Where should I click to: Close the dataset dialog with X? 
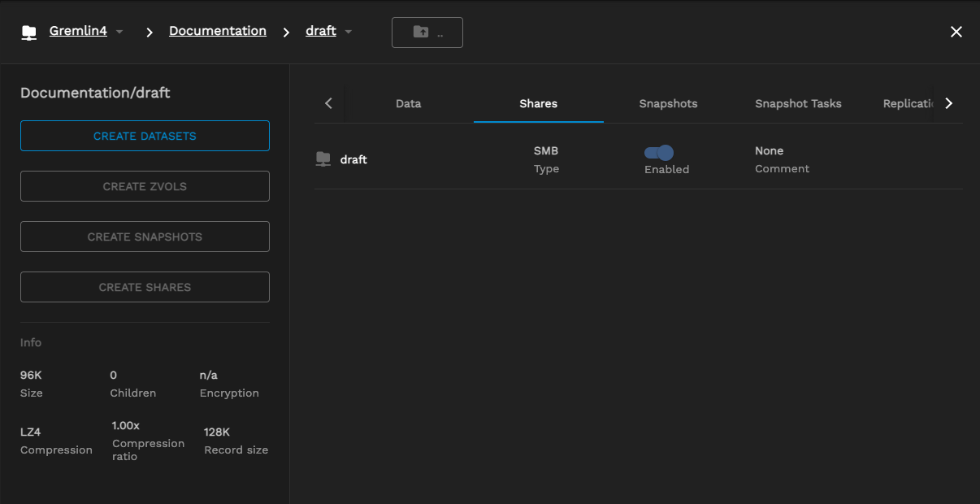tap(956, 32)
